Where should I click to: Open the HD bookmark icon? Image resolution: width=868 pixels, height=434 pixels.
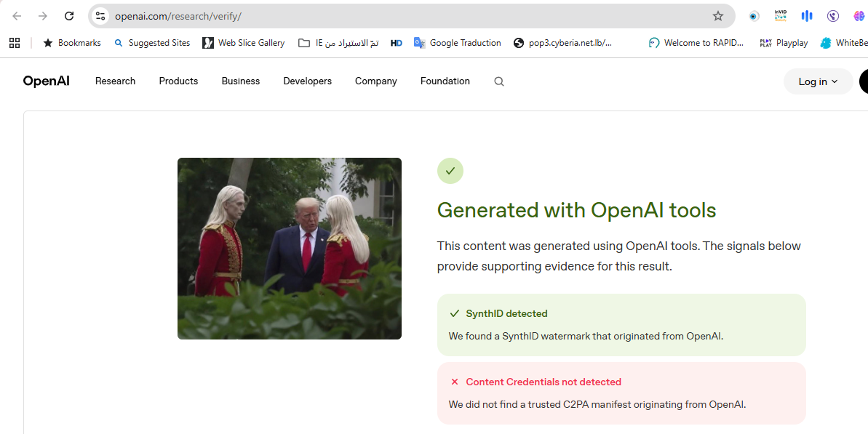pyautogui.click(x=397, y=43)
